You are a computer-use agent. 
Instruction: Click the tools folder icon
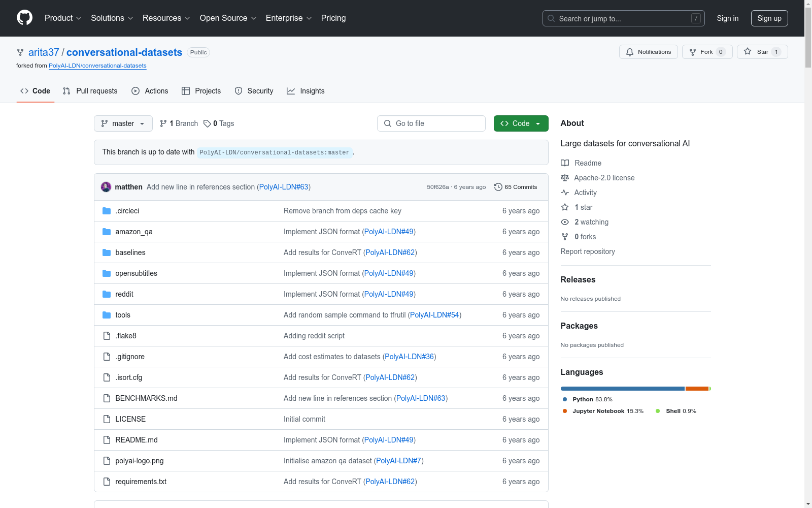point(107,315)
